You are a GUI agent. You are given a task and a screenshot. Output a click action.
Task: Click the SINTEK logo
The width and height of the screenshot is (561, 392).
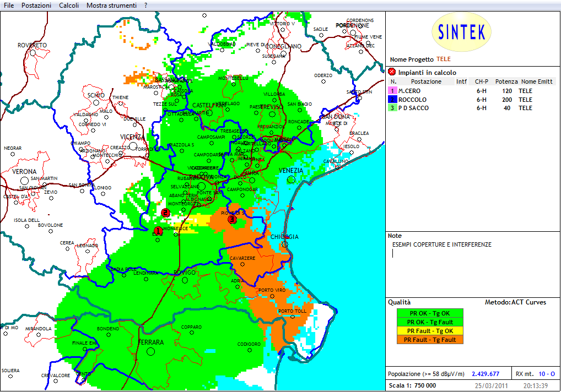462,32
